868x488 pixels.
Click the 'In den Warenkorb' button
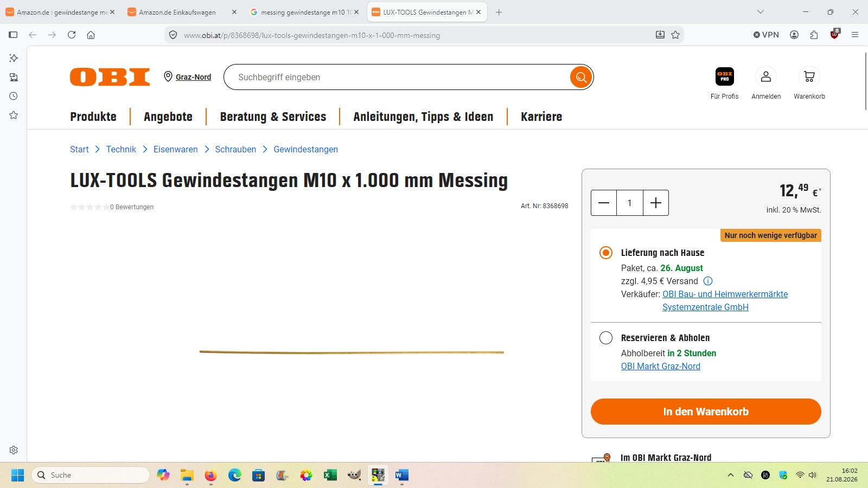[x=706, y=412]
